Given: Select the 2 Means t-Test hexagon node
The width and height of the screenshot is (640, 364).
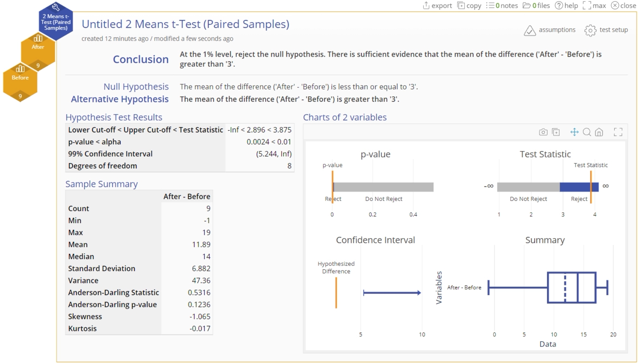Looking at the screenshot, I should (55, 21).
